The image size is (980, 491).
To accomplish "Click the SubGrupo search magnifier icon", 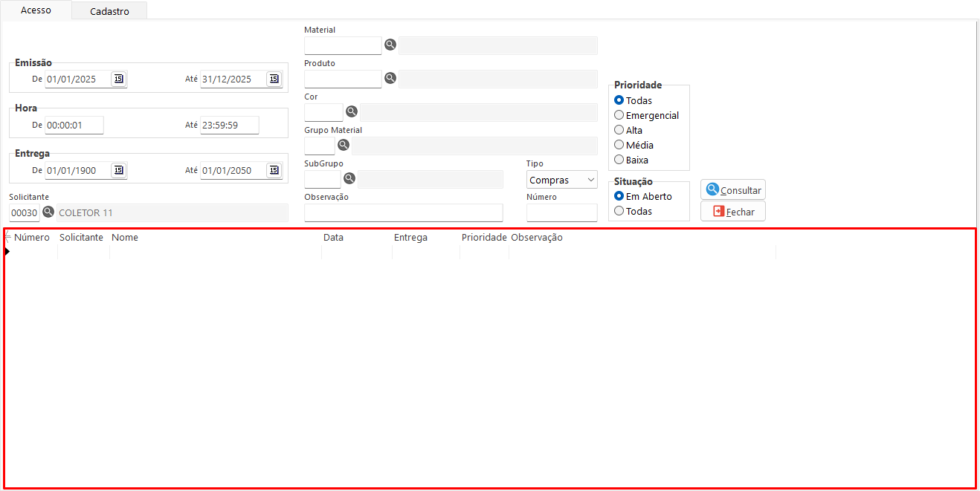I will pyautogui.click(x=349, y=178).
